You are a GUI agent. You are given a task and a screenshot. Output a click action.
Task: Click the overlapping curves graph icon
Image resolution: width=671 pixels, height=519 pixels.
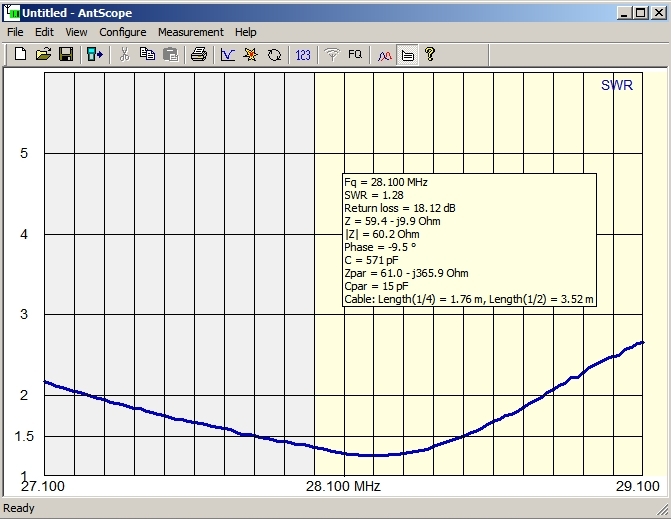[x=384, y=54]
